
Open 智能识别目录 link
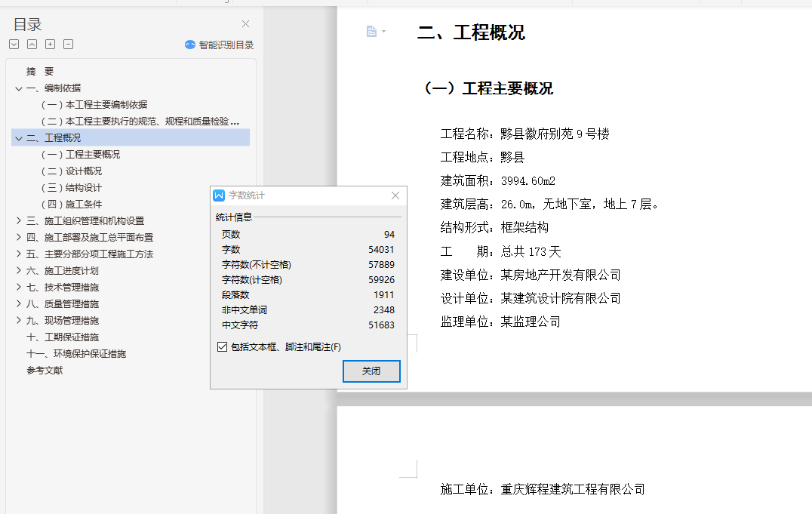[x=226, y=45]
